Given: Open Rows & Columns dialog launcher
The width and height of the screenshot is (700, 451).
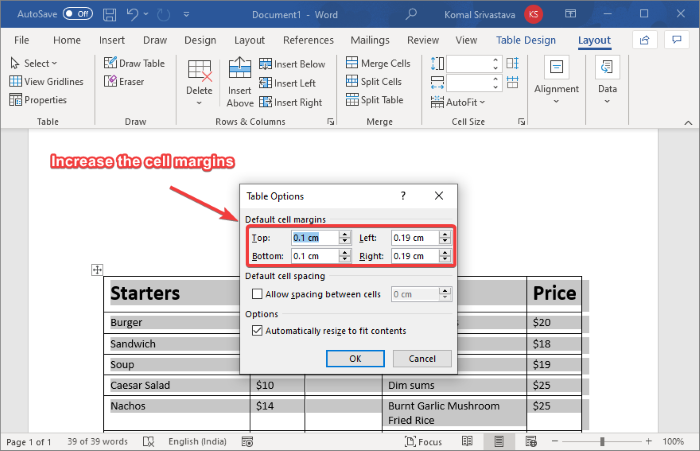Looking at the screenshot, I should click(330, 121).
